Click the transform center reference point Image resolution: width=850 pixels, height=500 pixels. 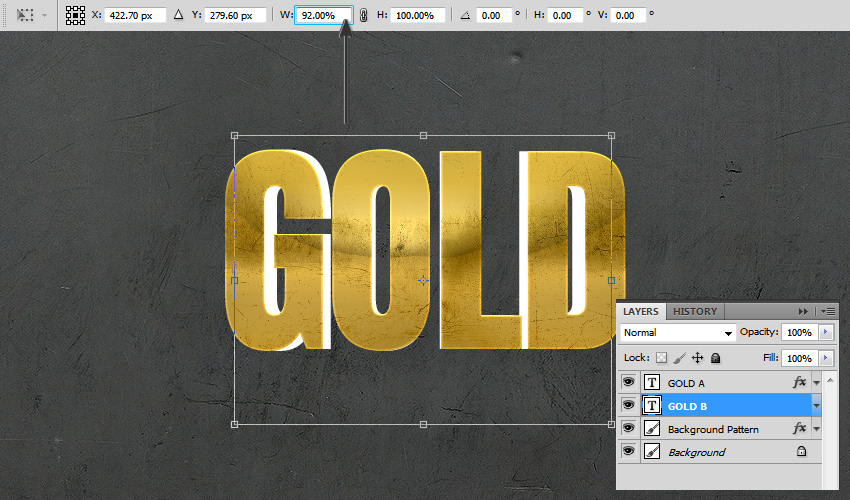[x=423, y=280]
